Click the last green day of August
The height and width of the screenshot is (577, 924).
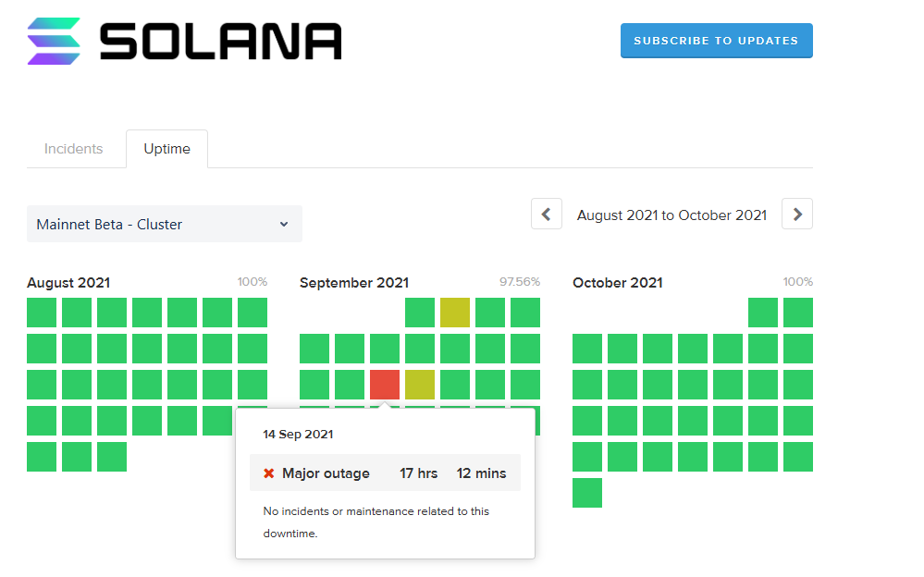[x=112, y=457]
